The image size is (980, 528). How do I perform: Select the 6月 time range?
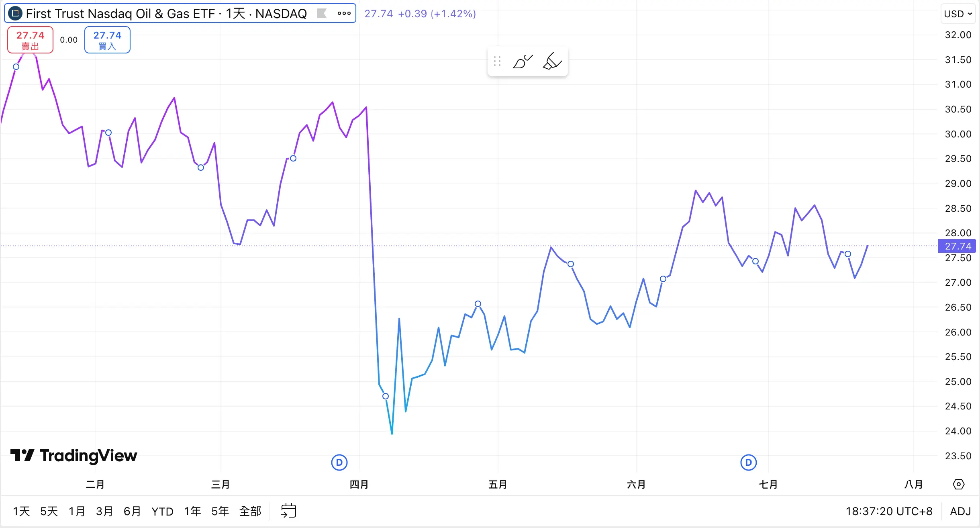(132, 511)
